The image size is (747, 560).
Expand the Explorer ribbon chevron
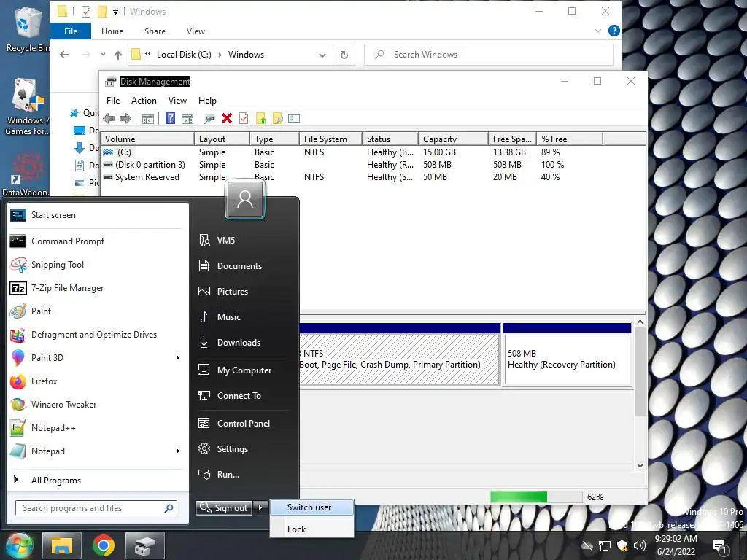click(x=598, y=31)
